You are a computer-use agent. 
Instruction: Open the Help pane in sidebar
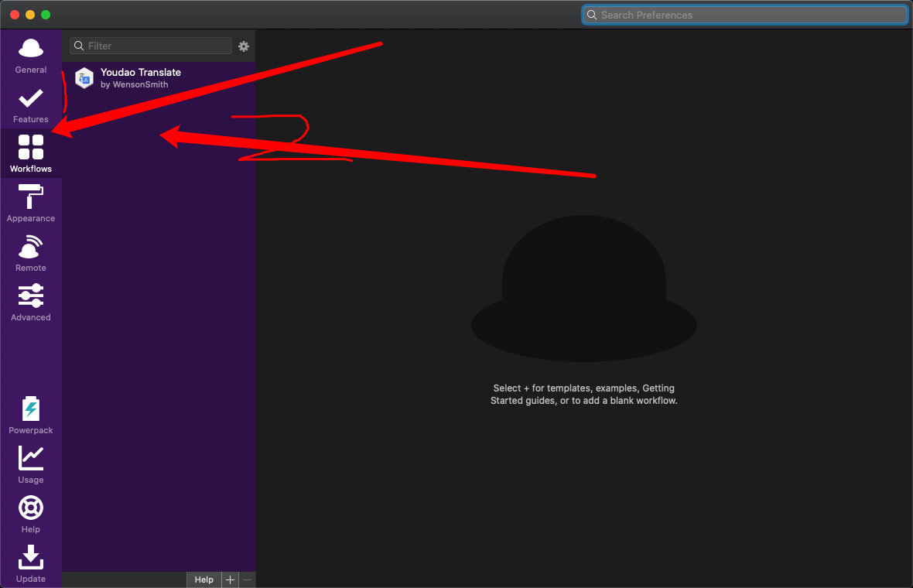pos(31,514)
